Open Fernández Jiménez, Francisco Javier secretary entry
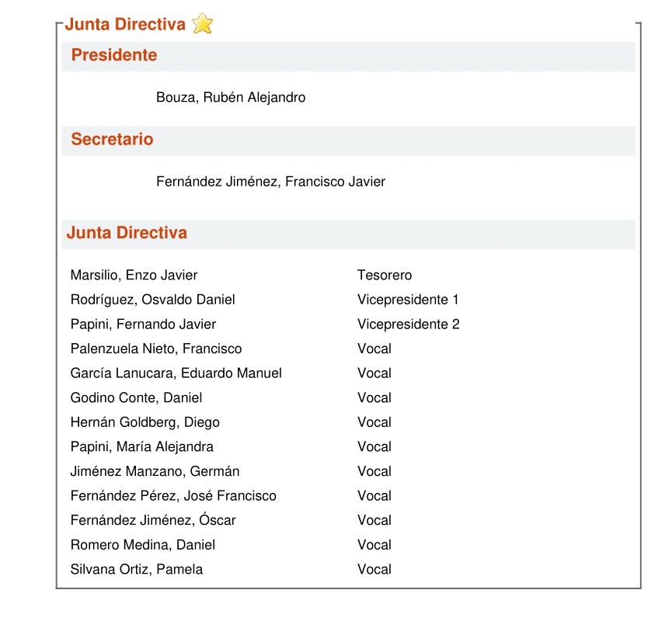The image size is (672, 628). pos(270,182)
